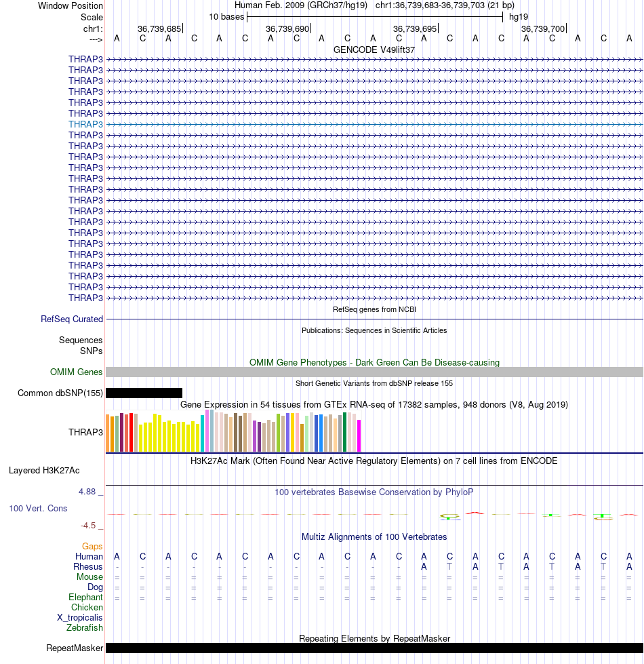
Task: Select the Sequences subtrack label
Action: pos(81,340)
